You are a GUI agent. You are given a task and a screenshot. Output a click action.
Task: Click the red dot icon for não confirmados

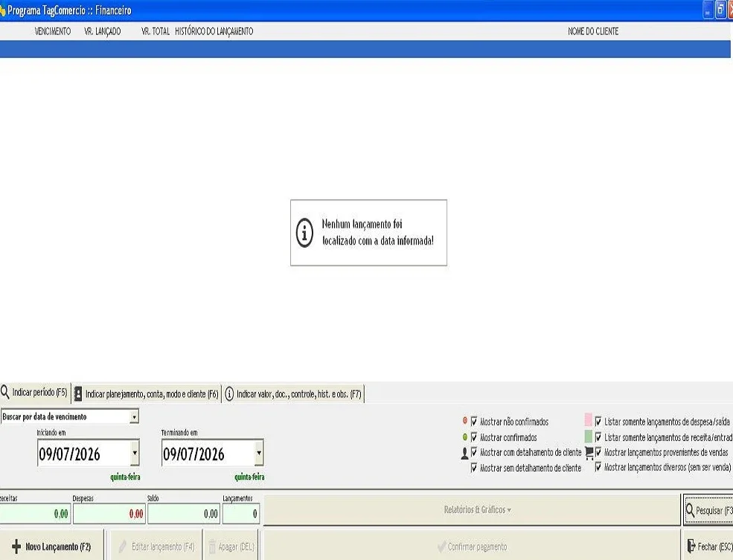[464, 420]
